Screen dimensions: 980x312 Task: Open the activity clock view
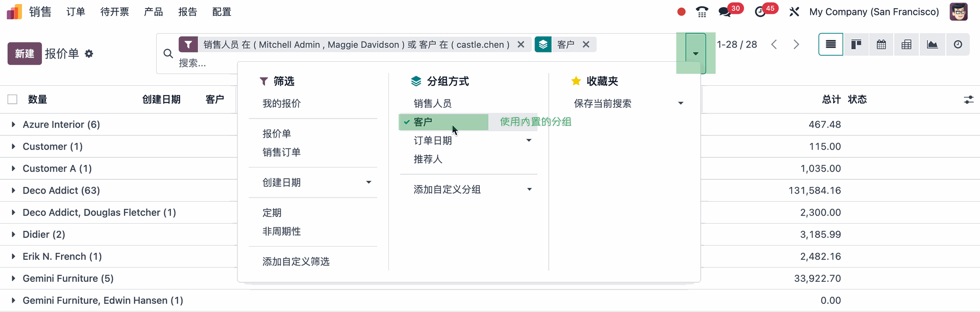pos(958,45)
